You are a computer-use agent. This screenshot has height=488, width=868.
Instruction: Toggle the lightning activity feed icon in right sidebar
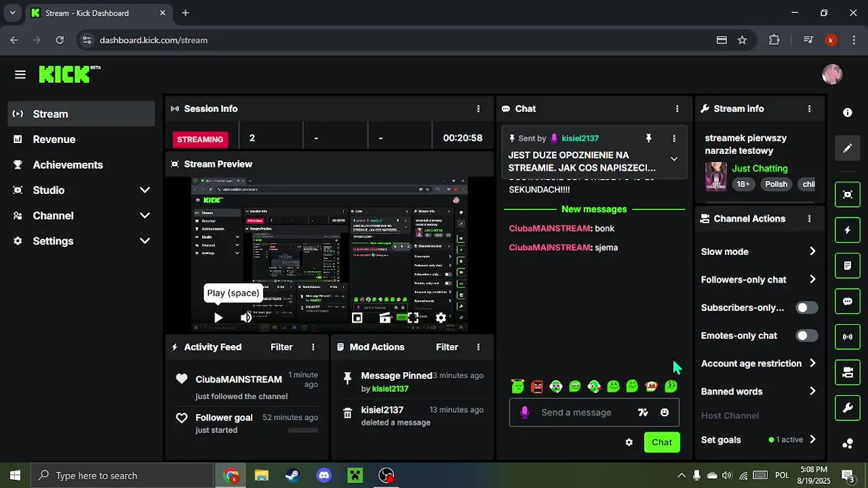point(848,230)
